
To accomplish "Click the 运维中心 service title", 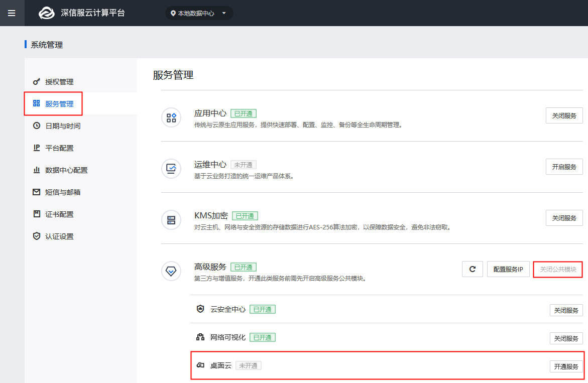I will (210, 165).
